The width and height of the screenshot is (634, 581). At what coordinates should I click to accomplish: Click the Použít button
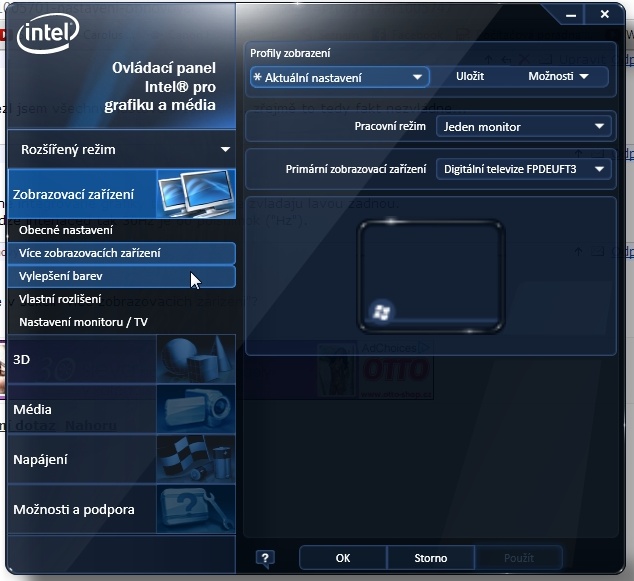[519, 558]
